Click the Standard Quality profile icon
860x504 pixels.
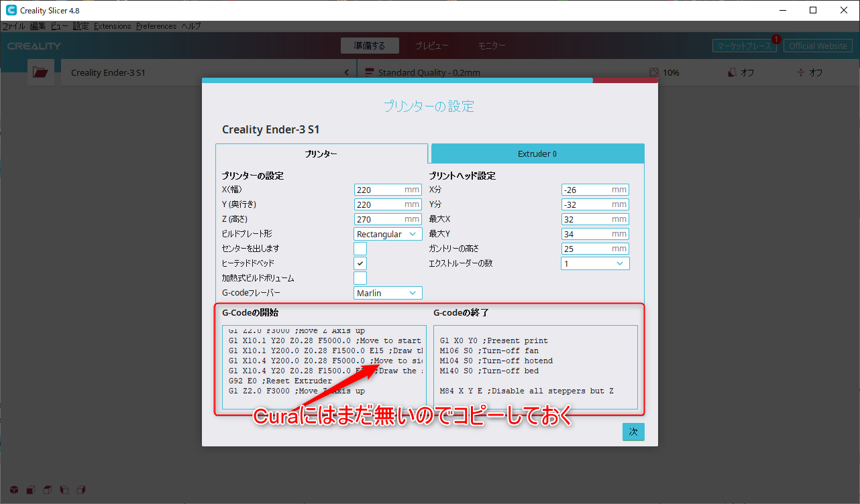[x=370, y=72]
